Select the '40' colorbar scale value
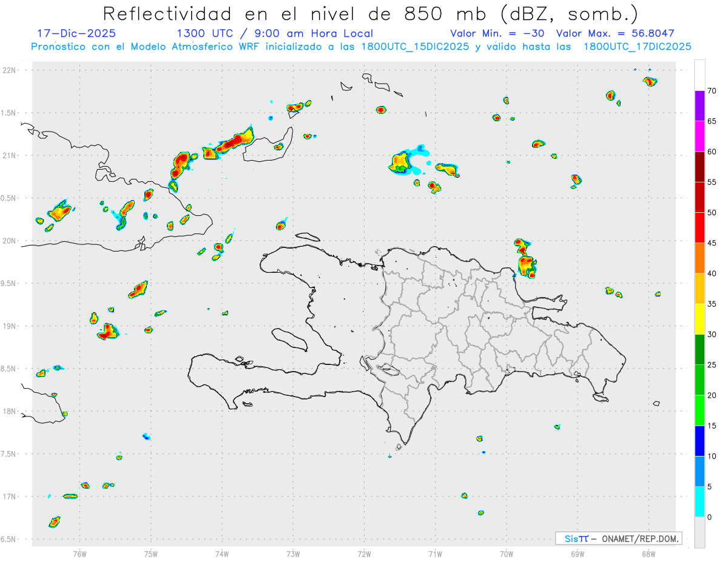 712,273
